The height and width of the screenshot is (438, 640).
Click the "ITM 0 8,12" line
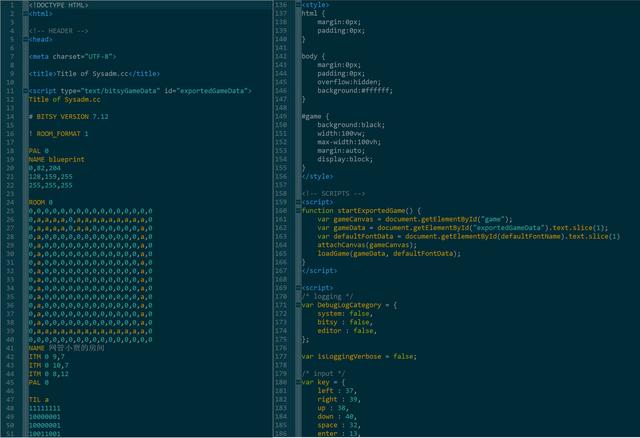(x=49, y=374)
